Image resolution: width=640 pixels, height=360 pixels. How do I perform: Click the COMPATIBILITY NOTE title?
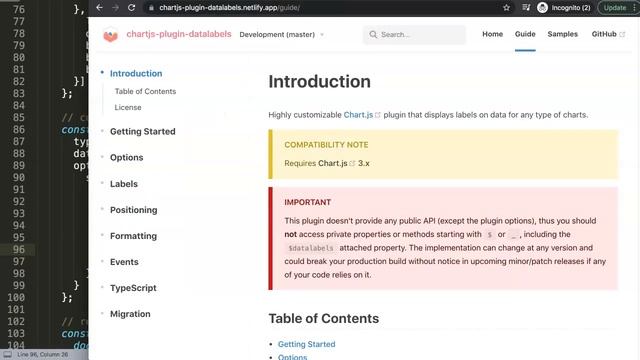click(x=326, y=144)
